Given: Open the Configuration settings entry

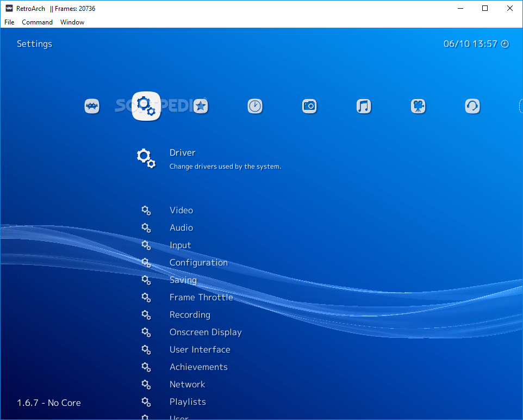Looking at the screenshot, I should [198, 262].
